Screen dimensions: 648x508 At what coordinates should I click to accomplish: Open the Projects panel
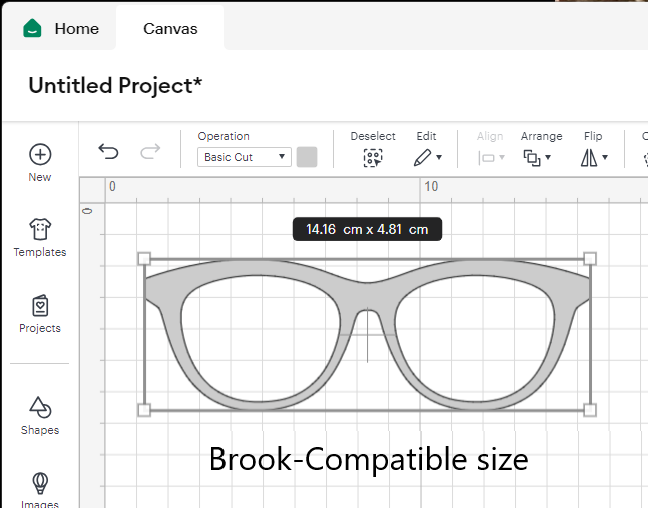coord(40,305)
